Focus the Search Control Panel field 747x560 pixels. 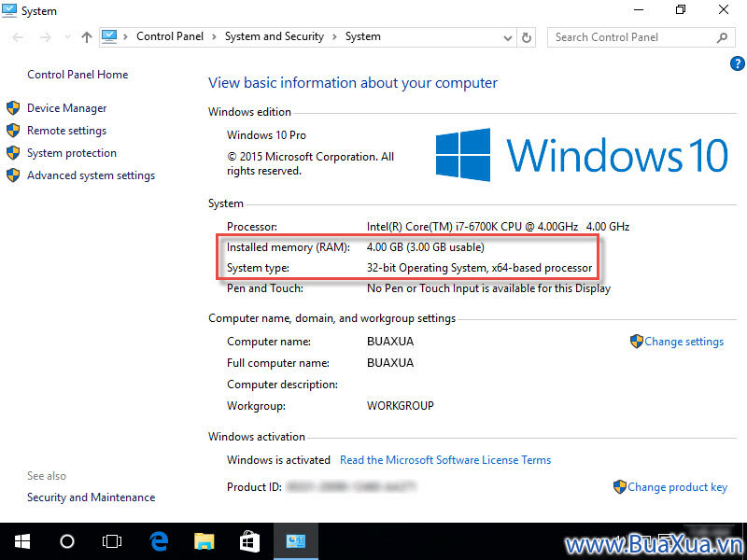point(641,37)
